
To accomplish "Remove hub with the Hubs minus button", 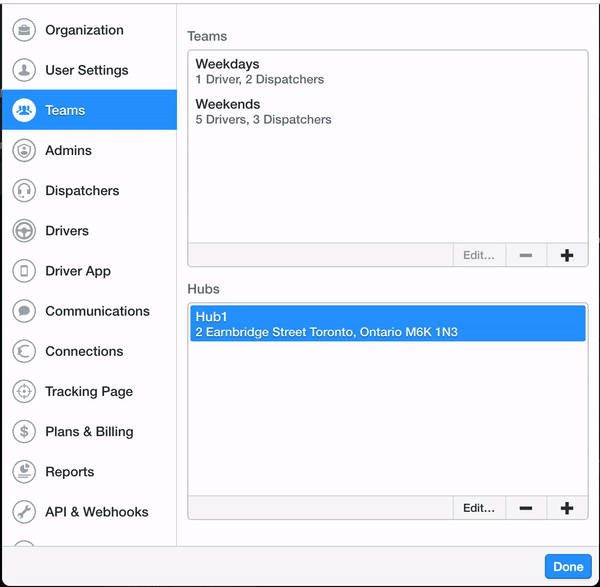I will (526, 508).
